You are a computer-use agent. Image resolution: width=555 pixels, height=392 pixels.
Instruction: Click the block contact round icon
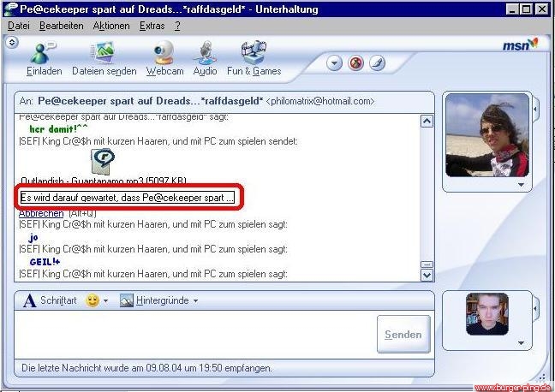click(355, 63)
